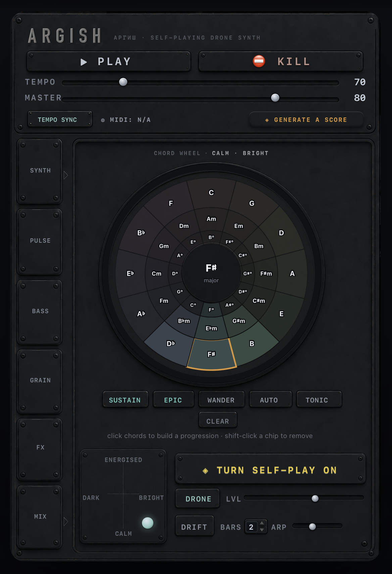Select highlighted F# major outer segment
This screenshot has width=392, height=574.
[211, 354]
